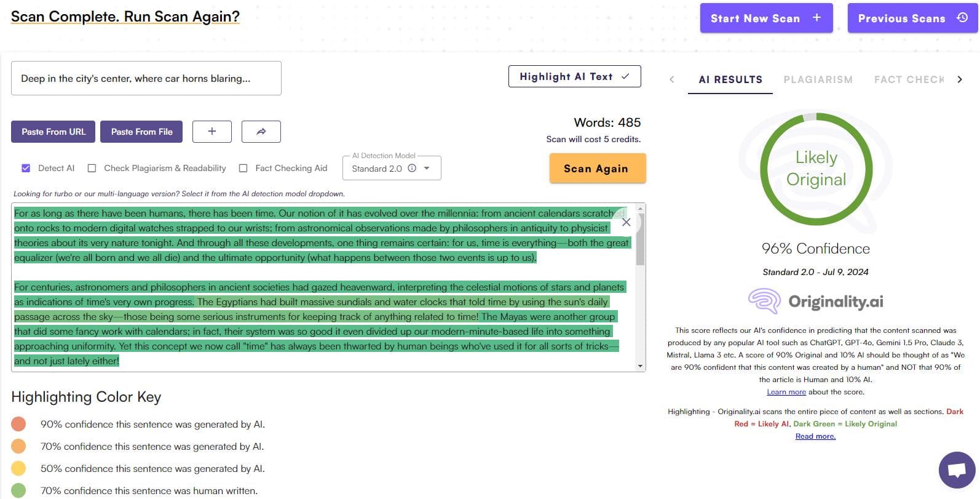
Task: Click the X icon inside the text area
Action: pyautogui.click(x=626, y=222)
